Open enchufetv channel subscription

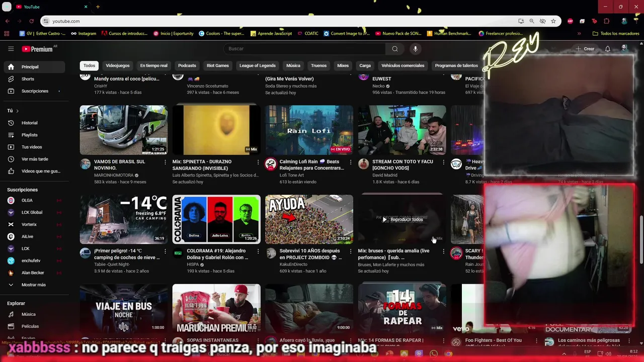pos(34,260)
